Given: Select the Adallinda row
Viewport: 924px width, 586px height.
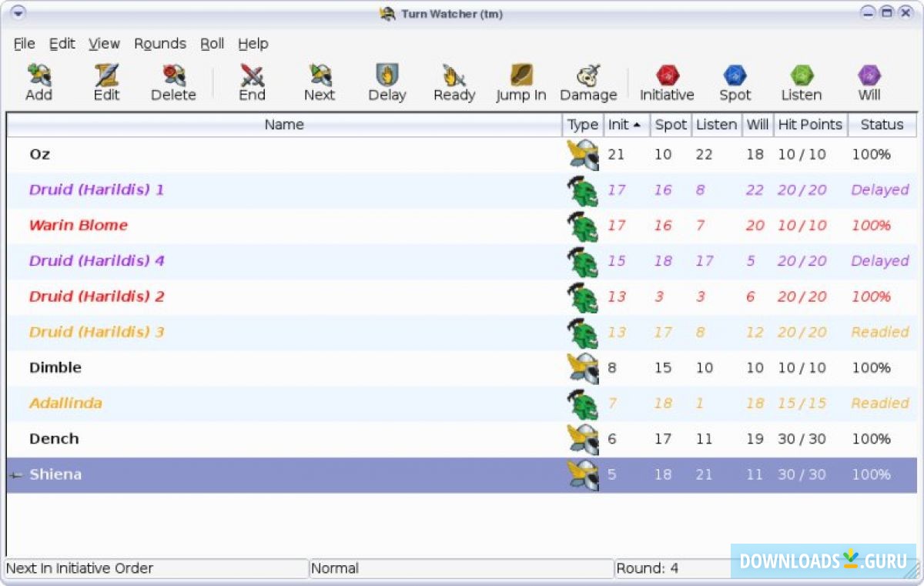Looking at the screenshot, I should [x=462, y=404].
